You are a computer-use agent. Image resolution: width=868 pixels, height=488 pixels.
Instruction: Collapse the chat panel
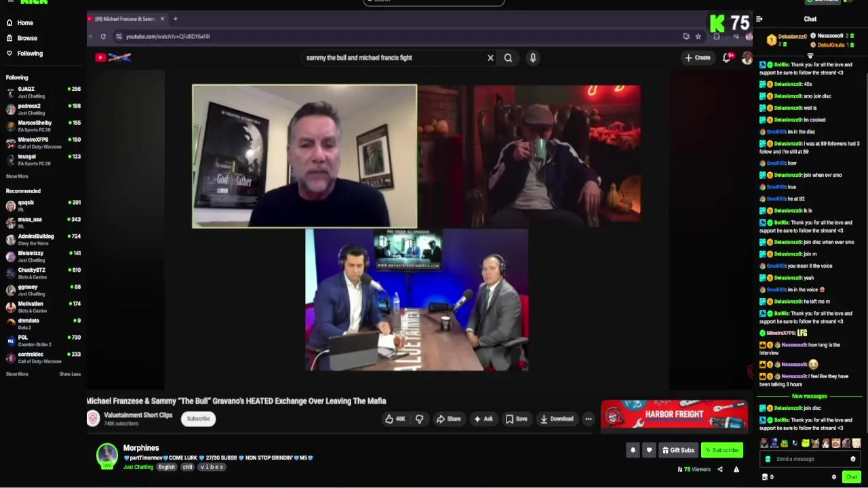(759, 19)
